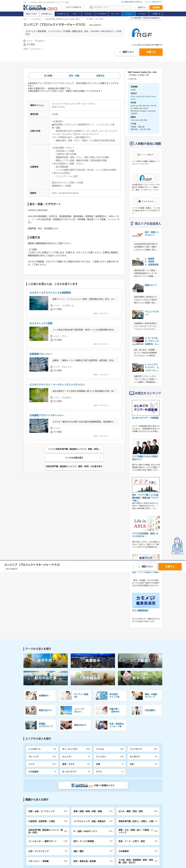Screen dimensions: 186x868
Task: Switch to the 求人詳細 section tab
Action: 48,76
